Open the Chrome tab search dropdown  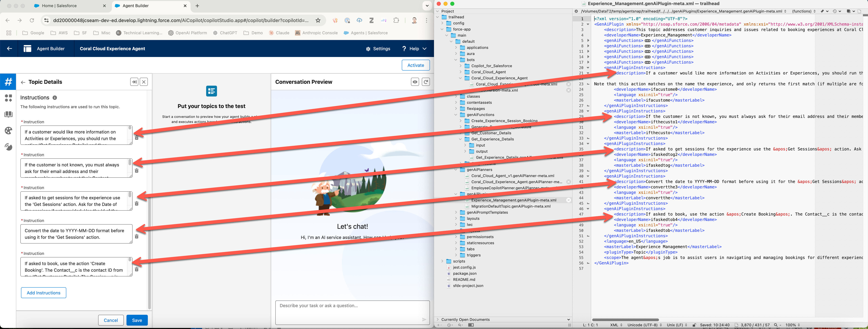click(x=427, y=6)
